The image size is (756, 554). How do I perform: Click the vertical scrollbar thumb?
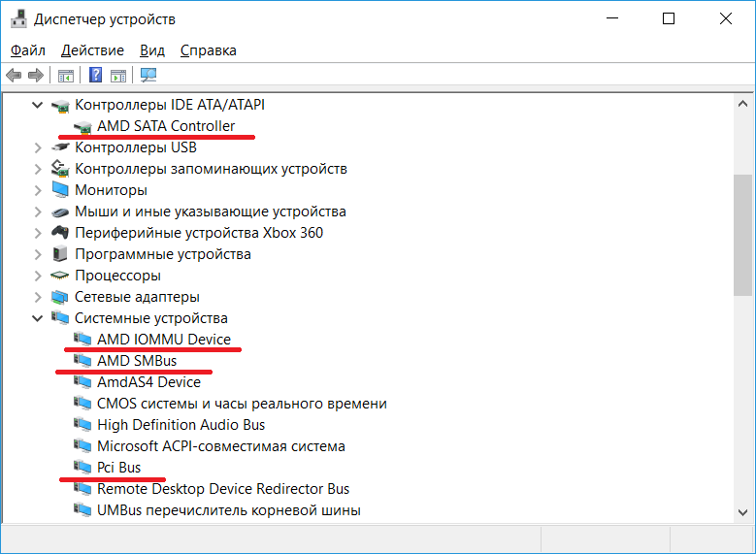click(742, 233)
